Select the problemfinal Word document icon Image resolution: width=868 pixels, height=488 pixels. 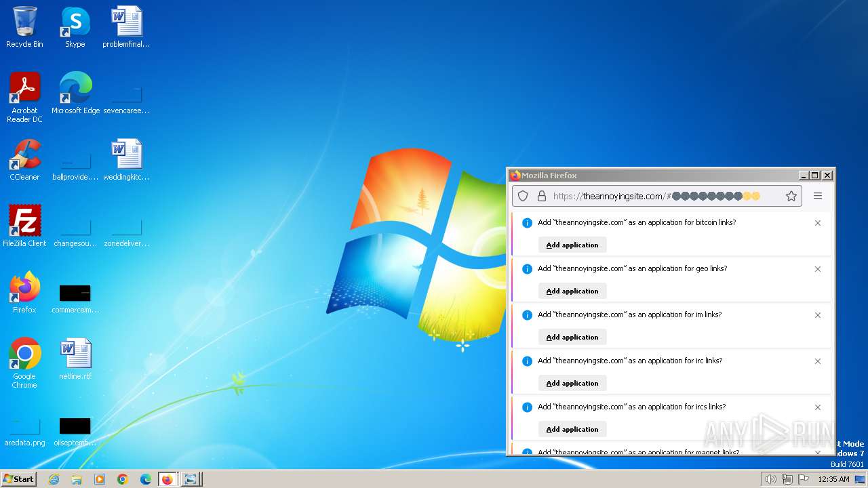126,27
